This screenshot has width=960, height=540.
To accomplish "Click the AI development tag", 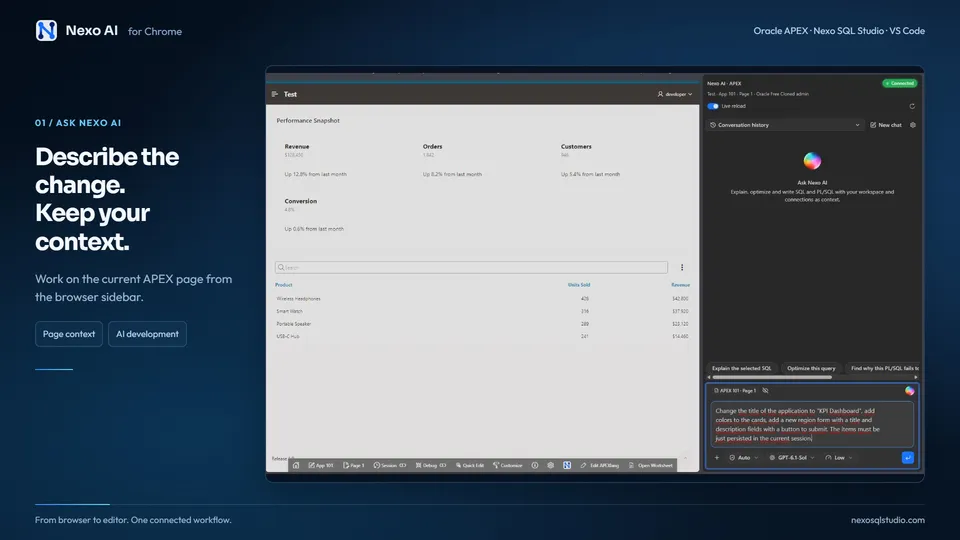I will (147, 334).
